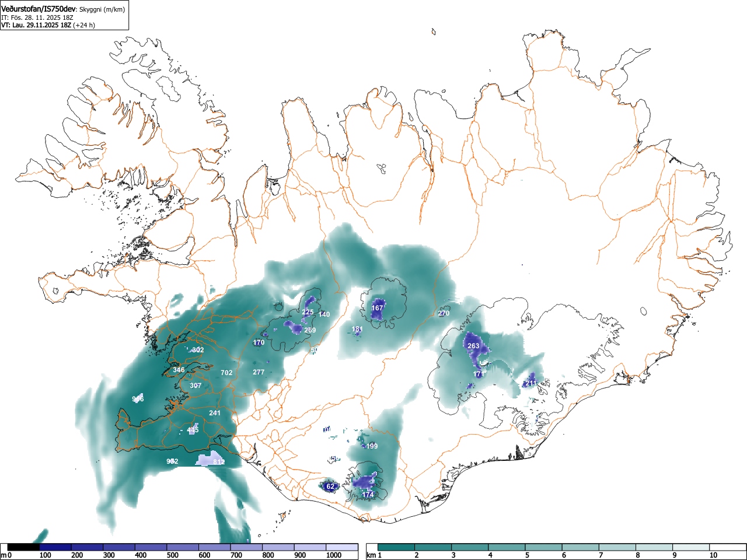Viewport: 747px width, 560px height.
Task: Click the '445' value label
Action: (x=193, y=430)
